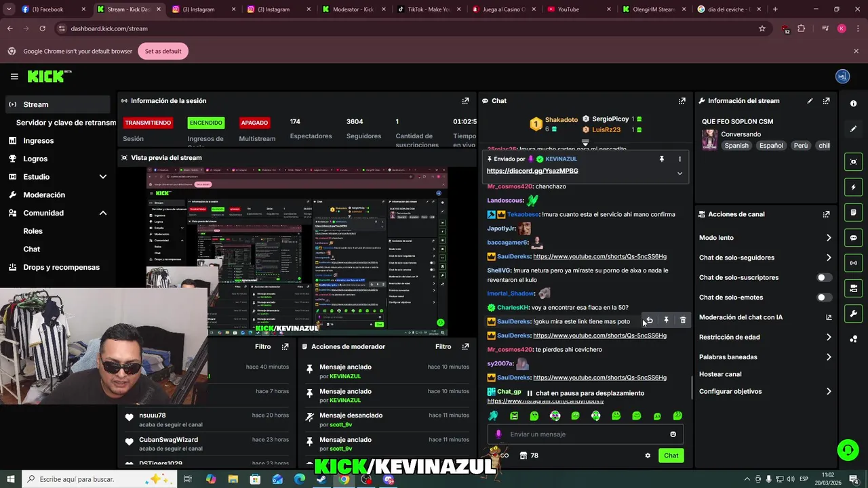Pop out the Vista previa del stream panel

465,158
